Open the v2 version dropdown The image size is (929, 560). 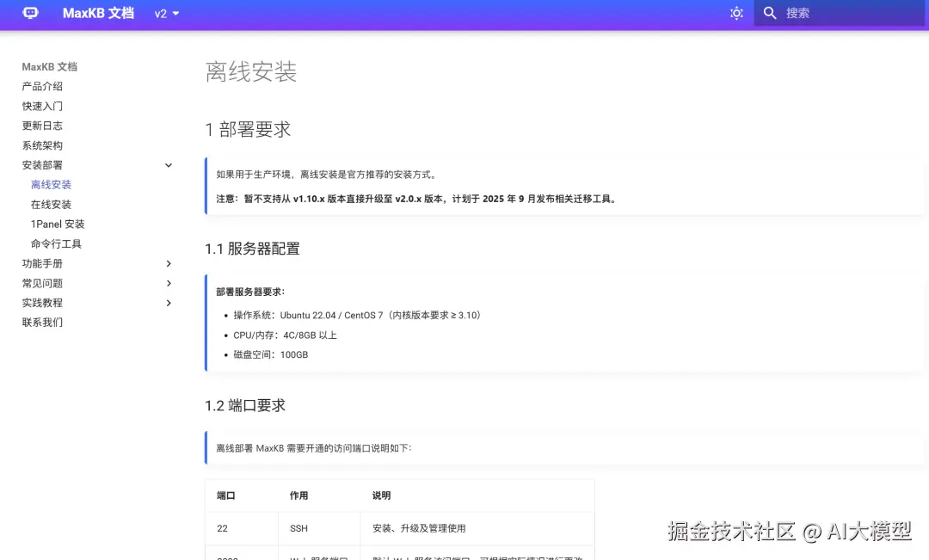167,14
